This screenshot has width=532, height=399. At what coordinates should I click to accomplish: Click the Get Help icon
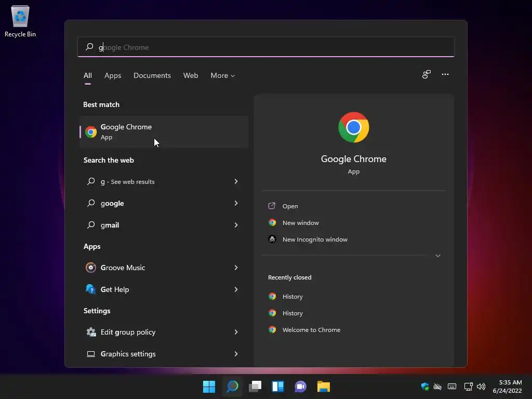[x=90, y=289]
